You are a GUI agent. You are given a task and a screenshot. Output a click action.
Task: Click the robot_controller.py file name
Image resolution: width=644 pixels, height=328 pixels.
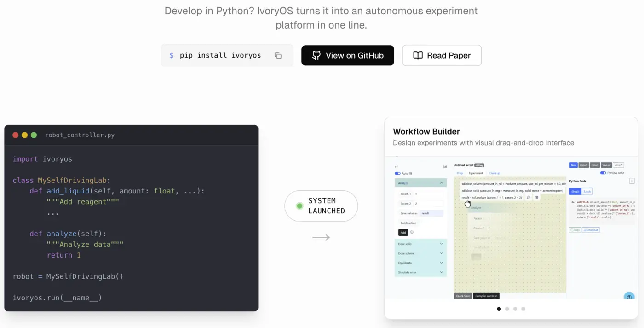[x=80, y=135]
